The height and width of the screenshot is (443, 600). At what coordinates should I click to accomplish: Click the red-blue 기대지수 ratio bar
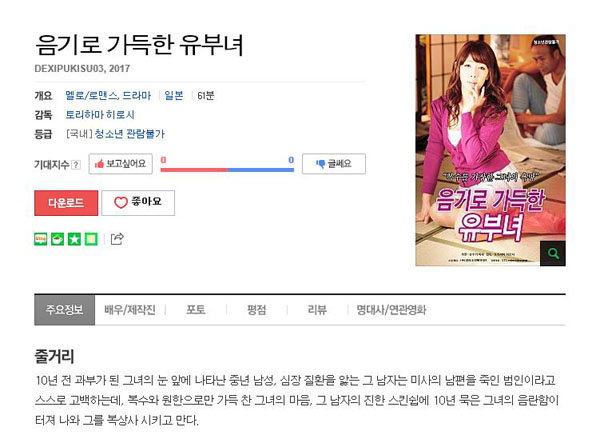pos(227,169)
